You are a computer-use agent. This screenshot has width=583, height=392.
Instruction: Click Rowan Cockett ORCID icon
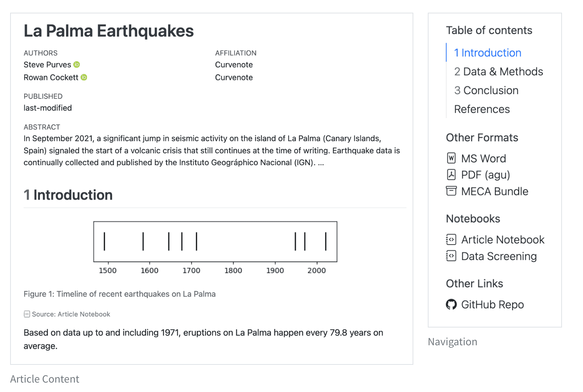click(84, 77)
